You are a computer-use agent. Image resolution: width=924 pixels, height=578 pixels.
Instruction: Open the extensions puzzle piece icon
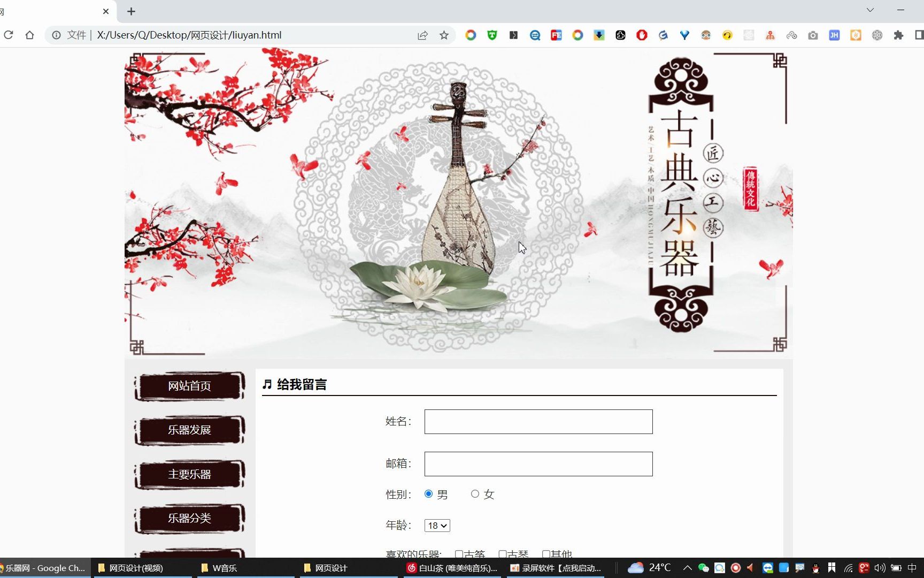[x=899, y=35]
